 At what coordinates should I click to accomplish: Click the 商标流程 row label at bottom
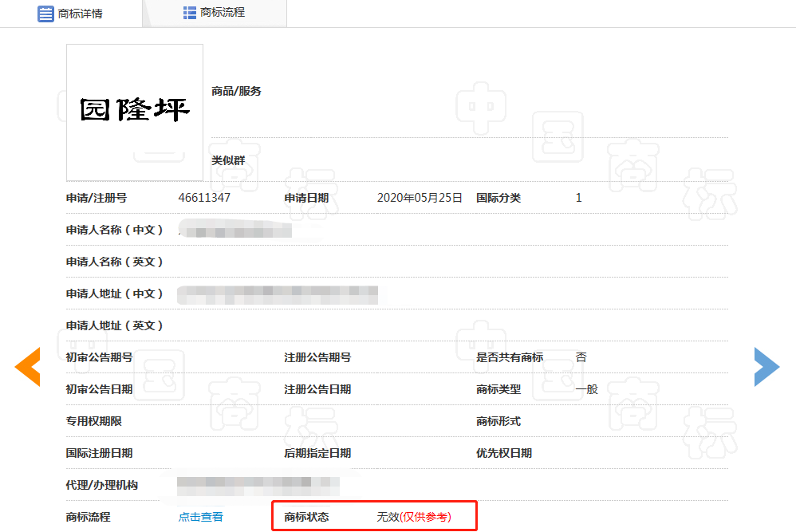(x=88, y=518)
